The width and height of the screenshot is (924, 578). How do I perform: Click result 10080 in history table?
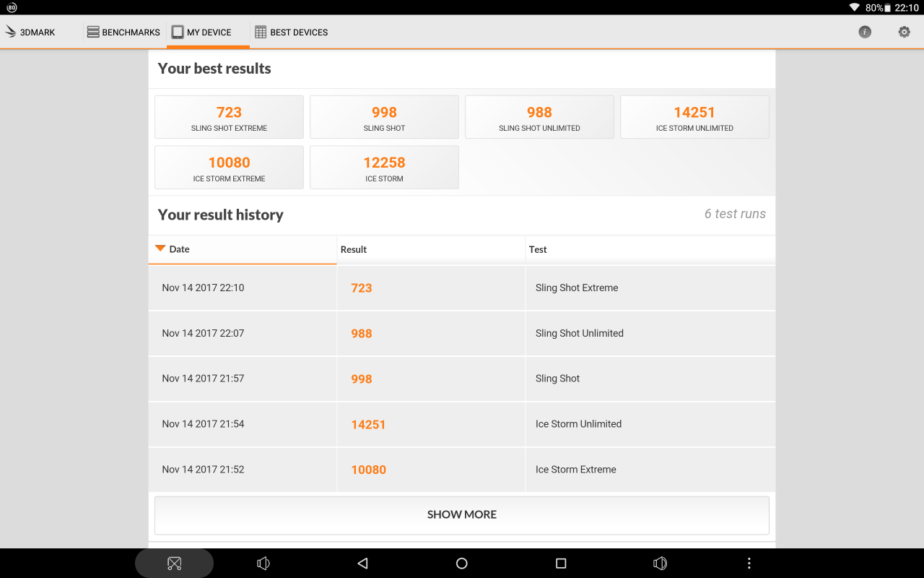tap(368, 470)
